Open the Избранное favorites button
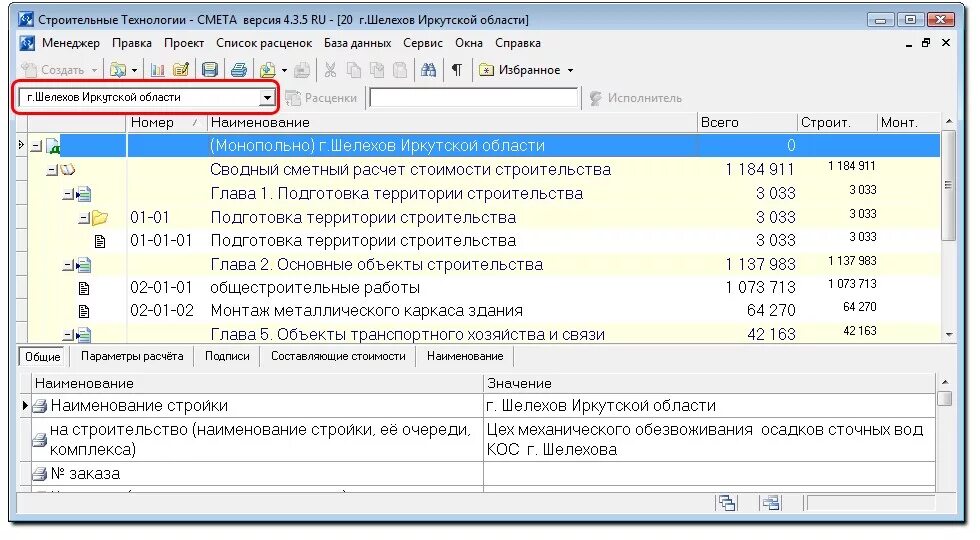The height and width of the screenshot is (540, 980). tap(520, 70)
